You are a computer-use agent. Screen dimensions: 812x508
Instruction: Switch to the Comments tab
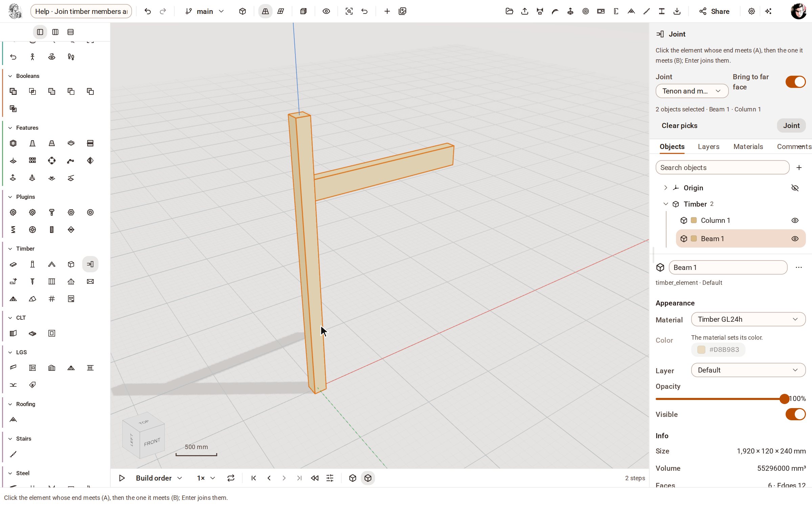(794, 147)
